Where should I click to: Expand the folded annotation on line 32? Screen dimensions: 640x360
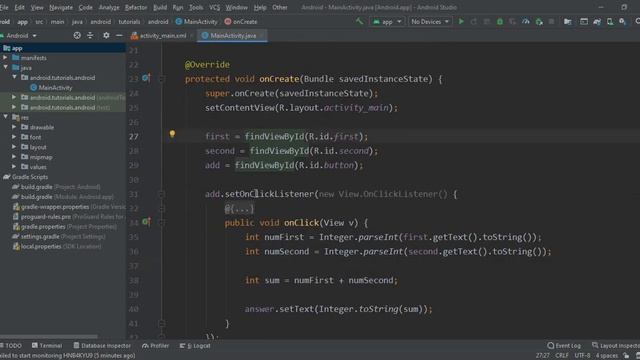[x=239, y=209]
